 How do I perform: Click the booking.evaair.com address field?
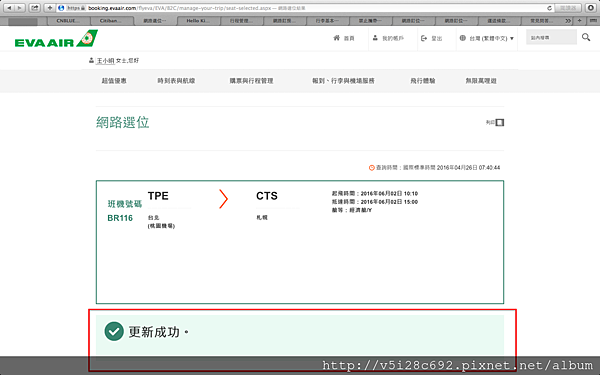[x=306, y=8]
